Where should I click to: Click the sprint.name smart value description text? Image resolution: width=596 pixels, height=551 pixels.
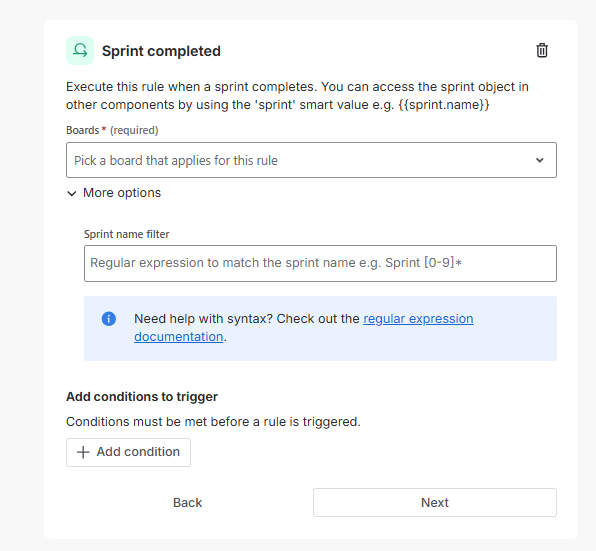click(x=297, y=96)
